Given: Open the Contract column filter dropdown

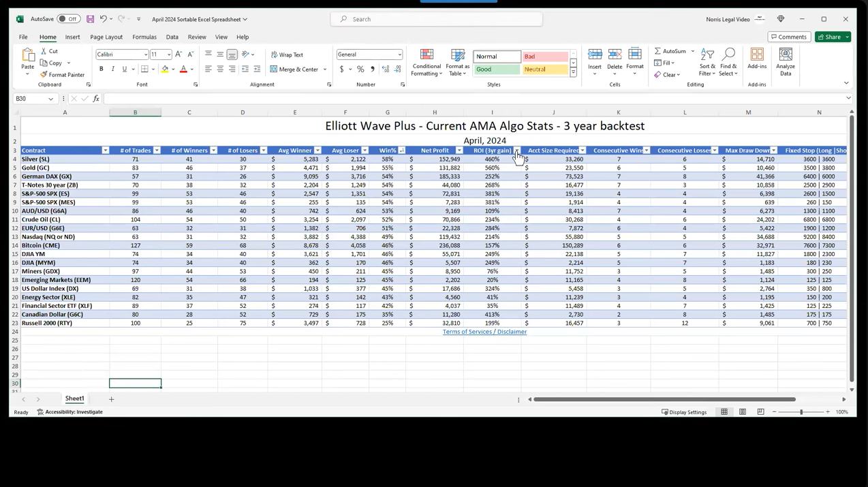Looking at the screenshot, I should pos(105,151).
